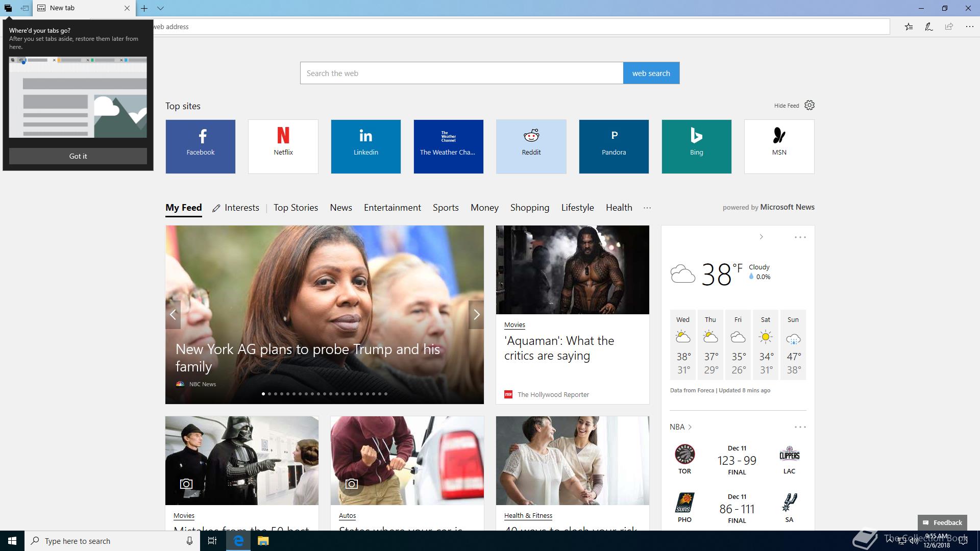980x551 pixels.
Task: Open the car theft article thumbnail
Action: tap(407, 461)
